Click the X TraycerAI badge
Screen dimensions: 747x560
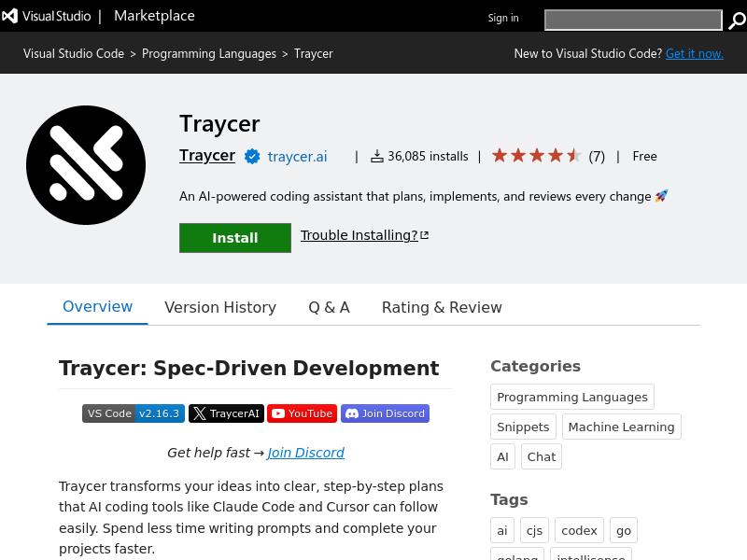coord(226,413)
